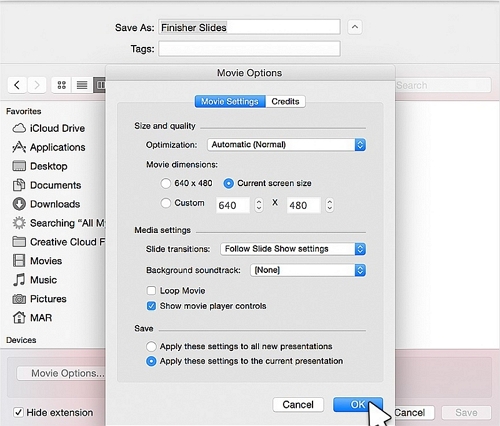
Task: Open Background soundtrack dropdown
Action: point(308,270)
